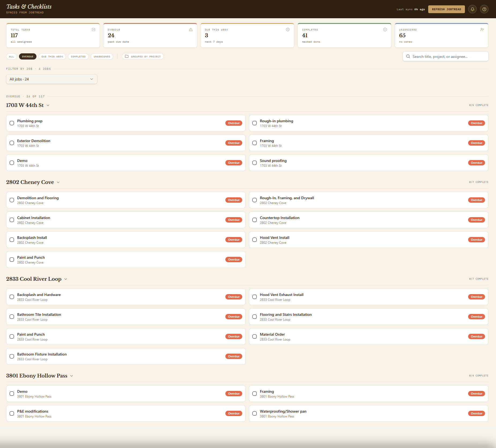Click the Last sync 6h ago text
Viewport: 496px width, 448px height.
tap(411, 9)
